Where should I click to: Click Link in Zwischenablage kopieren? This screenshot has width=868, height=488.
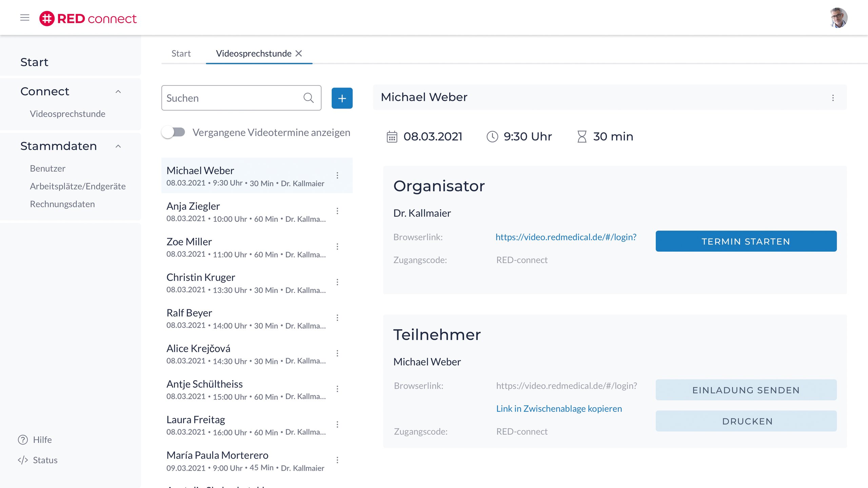click(559, 408)
